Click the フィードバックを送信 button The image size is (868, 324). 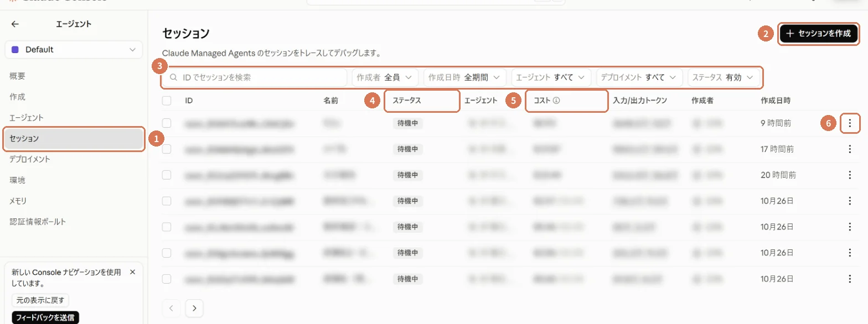45,317
